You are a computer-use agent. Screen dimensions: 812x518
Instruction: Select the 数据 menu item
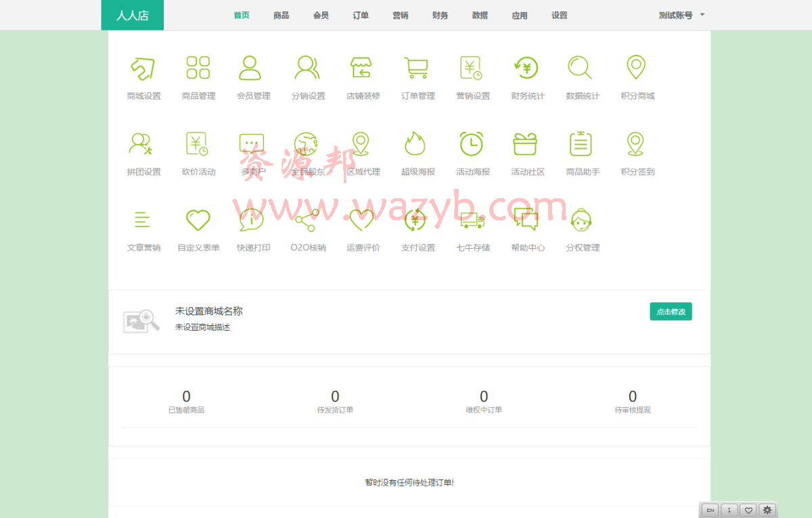click(x=480, y=15)
